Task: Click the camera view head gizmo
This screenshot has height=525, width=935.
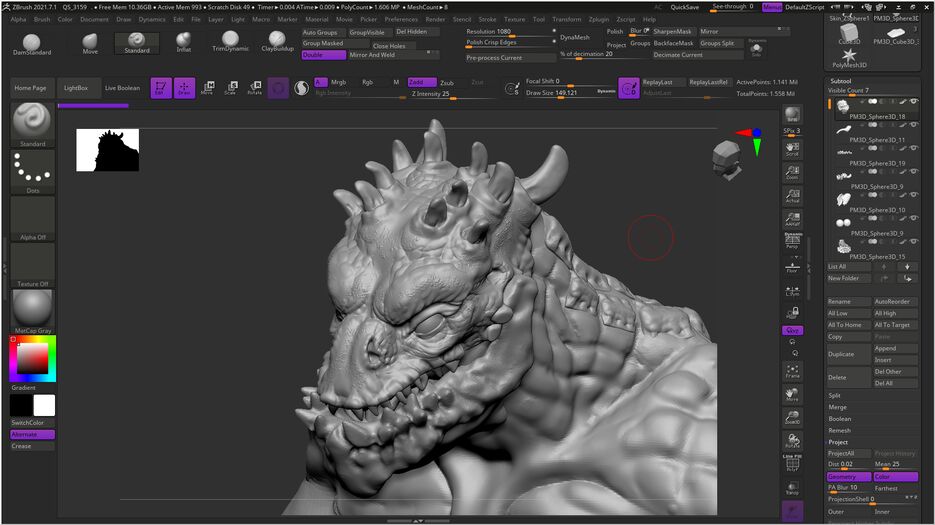Action: tap(727, 159)
